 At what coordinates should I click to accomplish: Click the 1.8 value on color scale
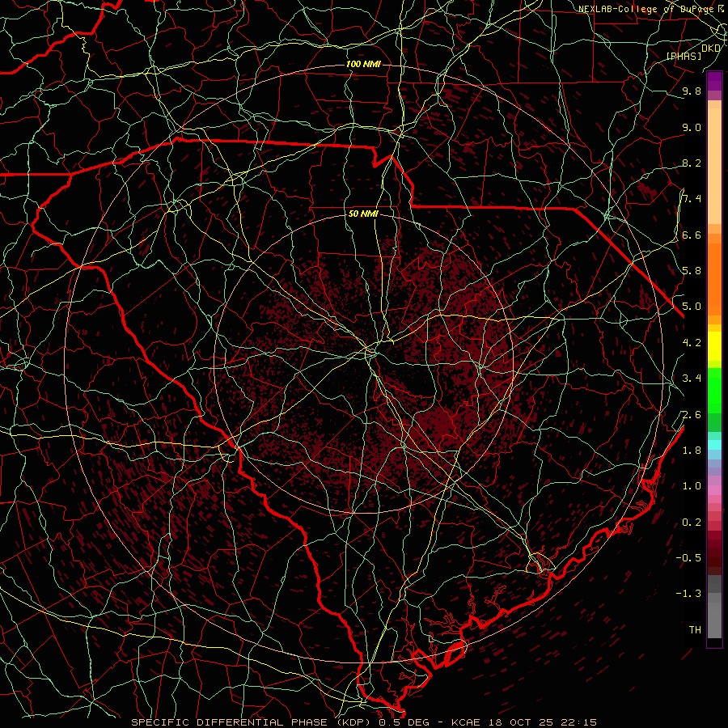(692, 451)
